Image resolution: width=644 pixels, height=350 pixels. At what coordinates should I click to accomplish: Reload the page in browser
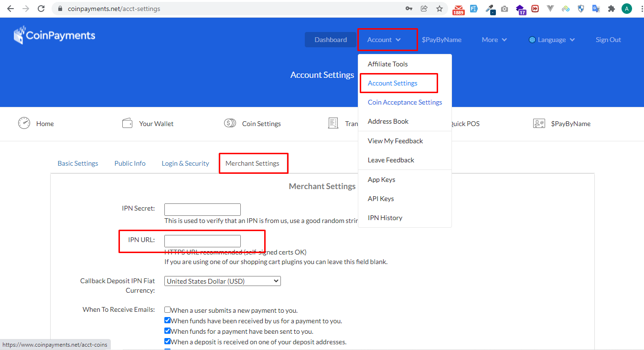pos(41,9)
